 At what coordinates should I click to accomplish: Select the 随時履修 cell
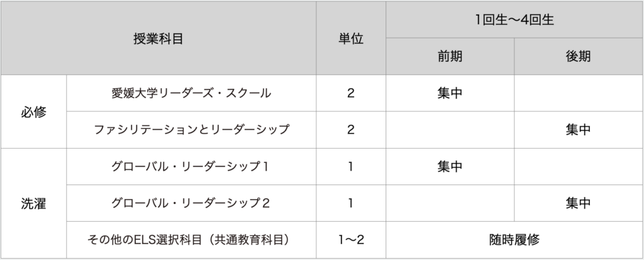(x=514, y=239)
